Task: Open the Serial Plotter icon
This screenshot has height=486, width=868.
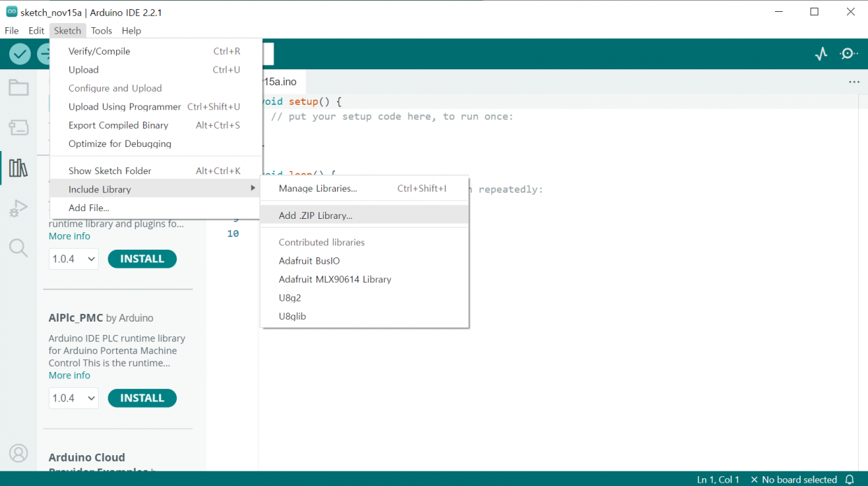Action: [821, 54]
